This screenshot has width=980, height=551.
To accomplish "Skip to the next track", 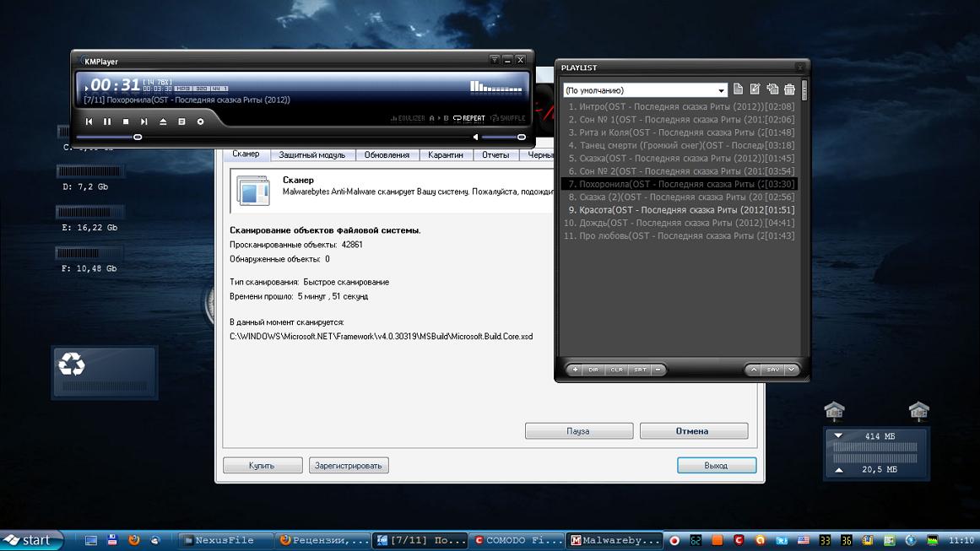I will click(144, 122).
